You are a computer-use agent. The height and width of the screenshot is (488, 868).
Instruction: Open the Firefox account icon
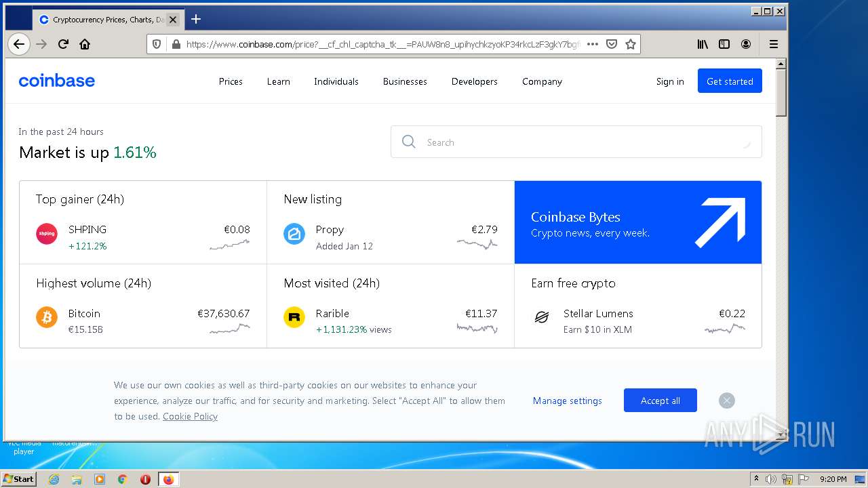coord(746,44)
